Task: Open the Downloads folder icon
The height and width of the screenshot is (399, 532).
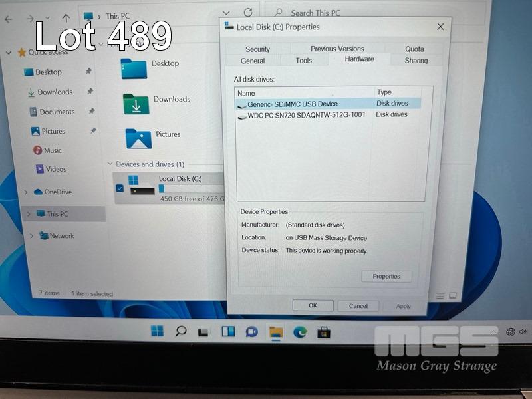Action: point(136,104)
